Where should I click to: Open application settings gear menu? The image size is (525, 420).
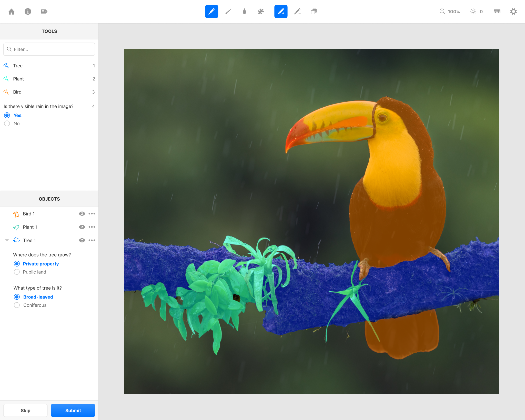513,11
